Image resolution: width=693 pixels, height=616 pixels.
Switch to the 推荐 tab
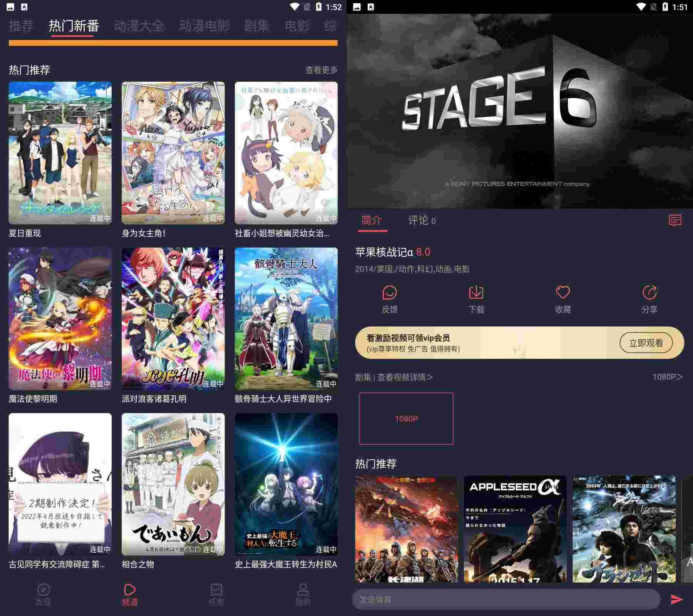tap(22, 26)
